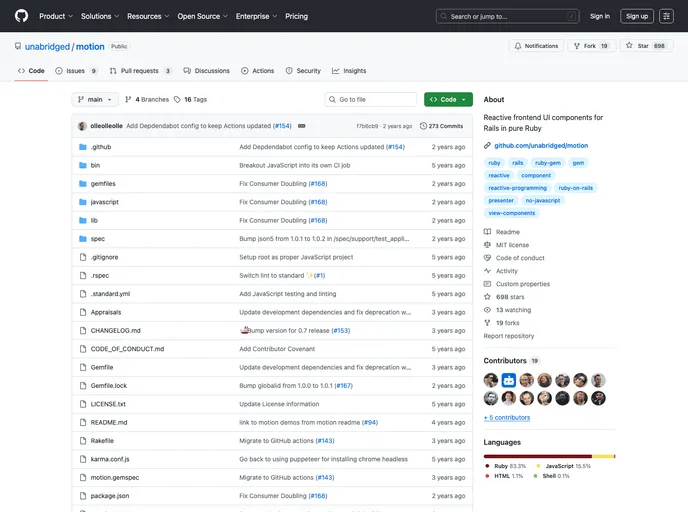The height and width of the screenshot is (512, 688).
Task: Click the branch icon beside 4 Branches
Action: [128, 100]
